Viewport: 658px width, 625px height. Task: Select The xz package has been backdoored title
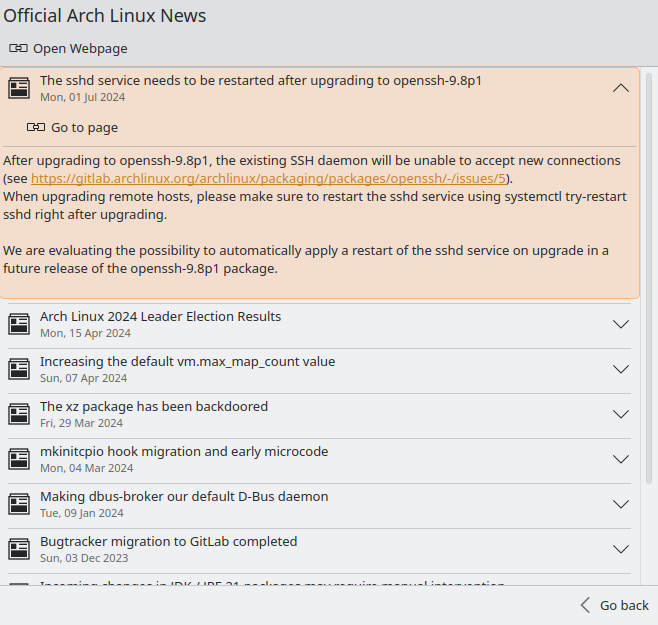154,406
